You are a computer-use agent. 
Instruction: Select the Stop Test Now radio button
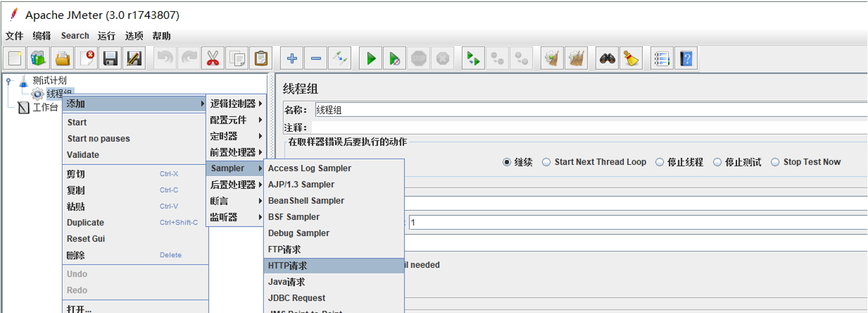(775, 162)
